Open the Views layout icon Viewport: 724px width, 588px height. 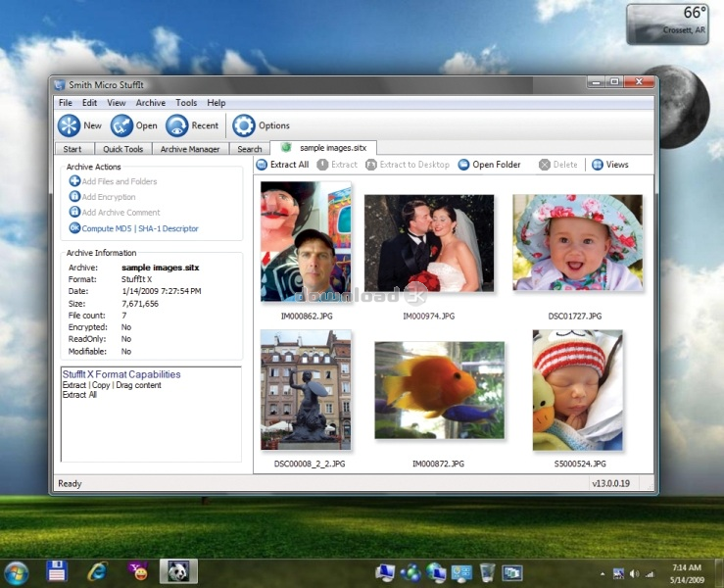click(x=597, y=165)
